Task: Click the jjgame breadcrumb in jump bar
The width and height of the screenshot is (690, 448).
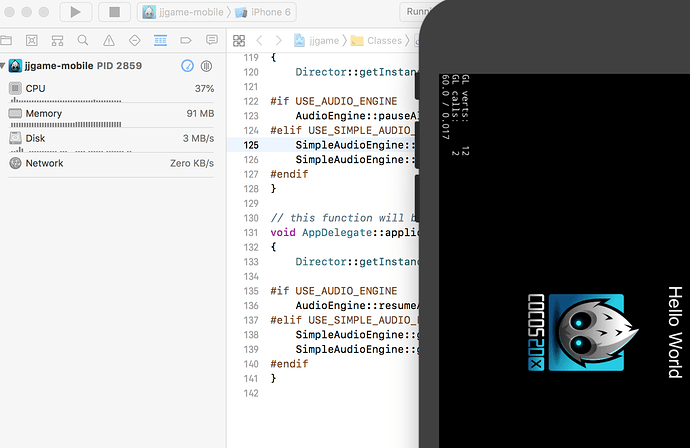Action: pos(317,40)
